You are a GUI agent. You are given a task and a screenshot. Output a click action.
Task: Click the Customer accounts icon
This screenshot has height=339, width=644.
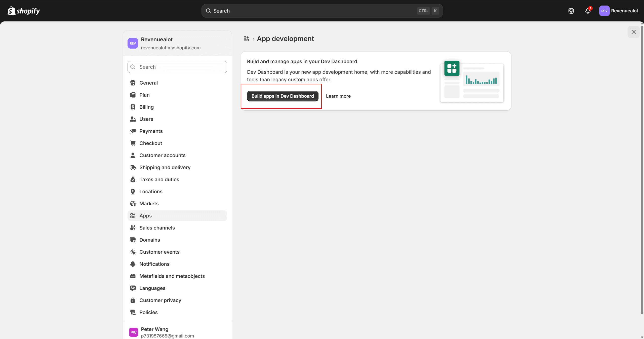[x=133, y=155]
